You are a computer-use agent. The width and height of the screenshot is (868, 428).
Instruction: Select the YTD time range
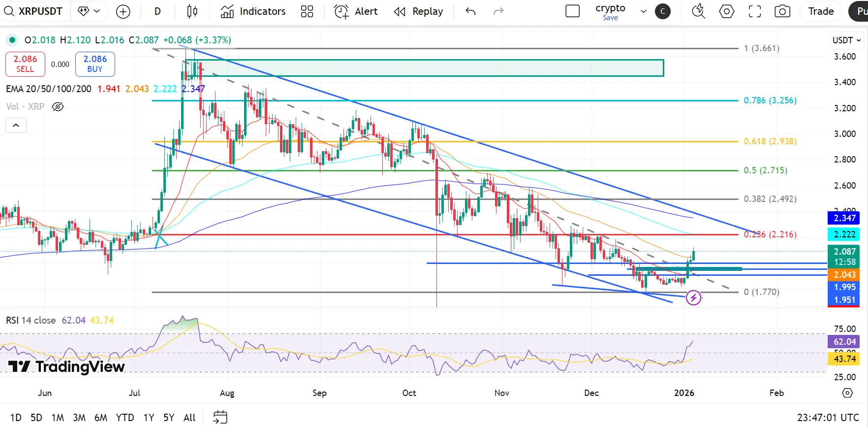[x=125, y=418]
